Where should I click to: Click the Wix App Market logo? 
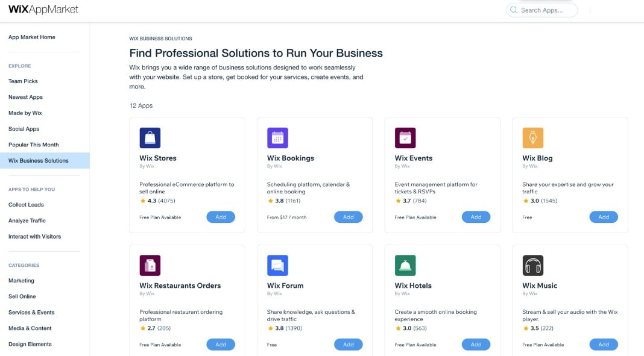click(43, 10)
